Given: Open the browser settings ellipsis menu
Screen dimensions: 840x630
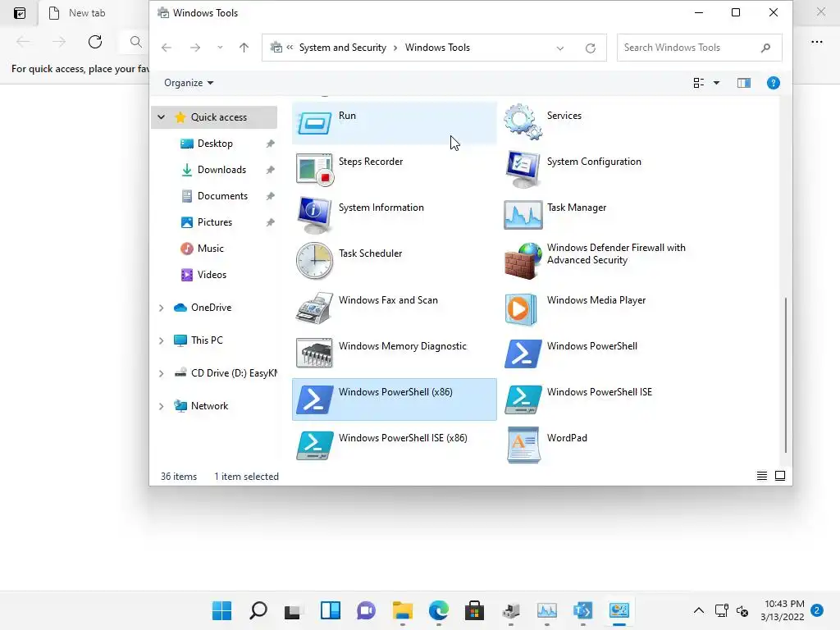Looking at the screenshot, I should 816,42.
